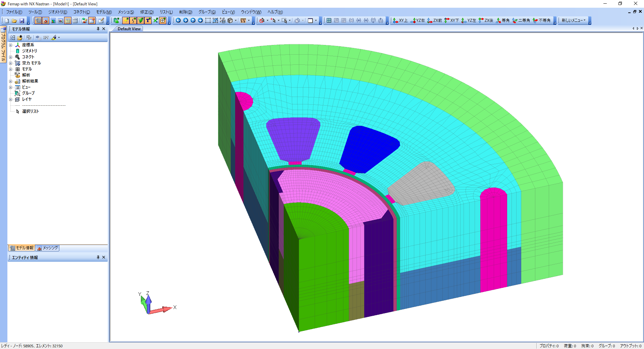
Task: Switch to the メッシング tab
Action: tap(47, 248)
